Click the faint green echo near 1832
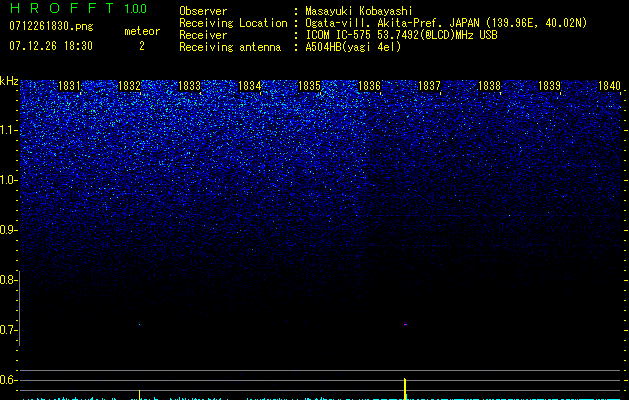 click(x=140, y=324)
